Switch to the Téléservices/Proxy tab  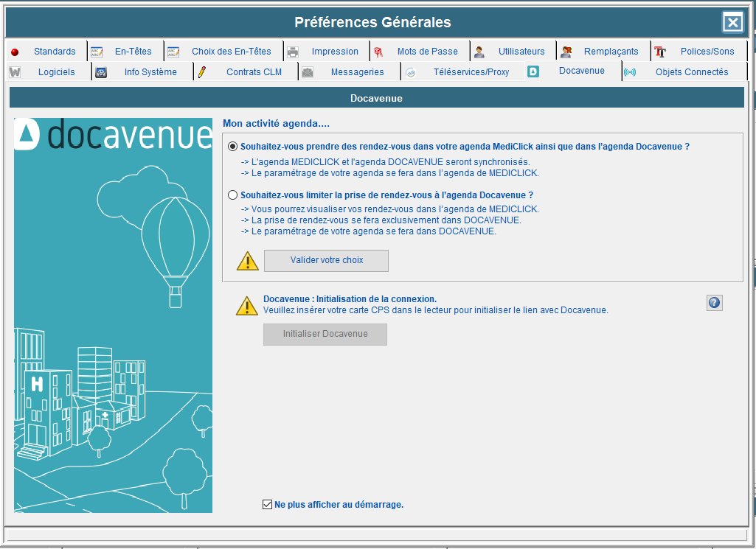click(x=471, y=72)
